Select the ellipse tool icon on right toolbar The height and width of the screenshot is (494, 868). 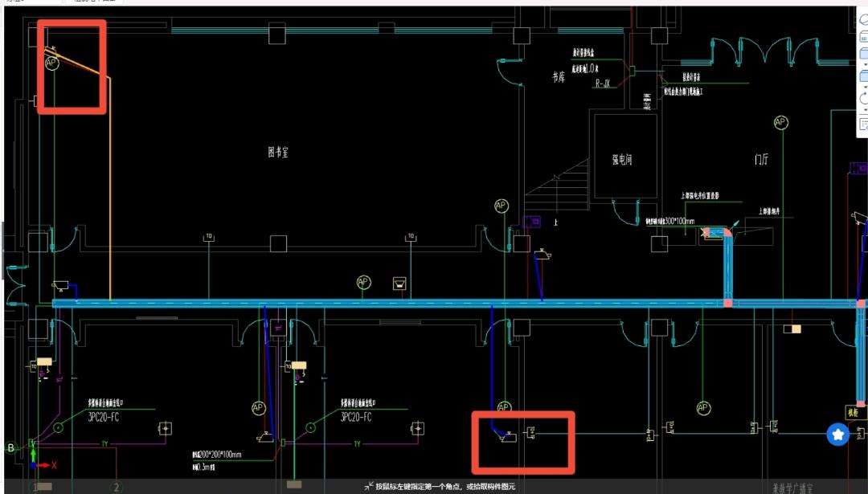pos(863,18)
